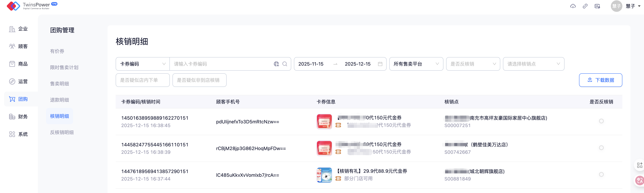Open the 所有售卖平台 platform dropdown
644x193 pixels.
click(x=416, y=64)
